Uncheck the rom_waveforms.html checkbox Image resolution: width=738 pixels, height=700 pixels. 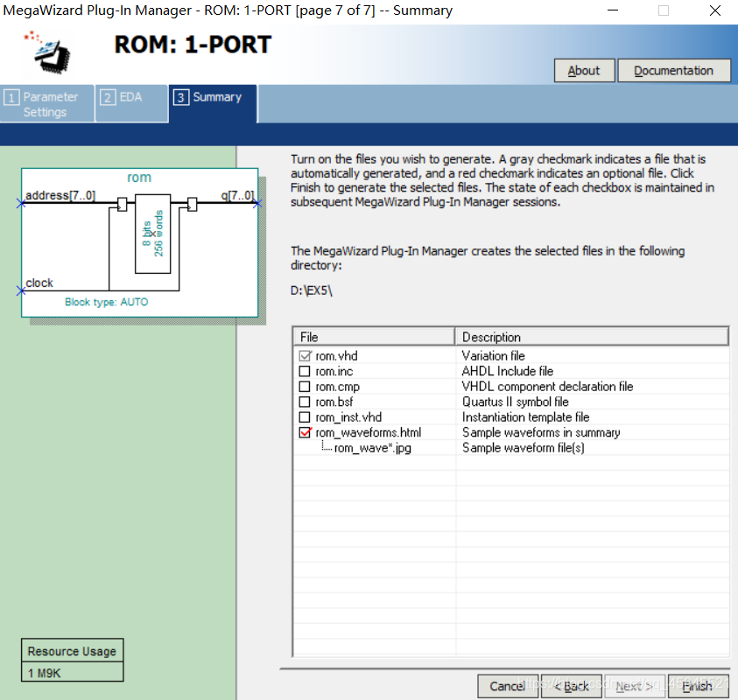305,432
